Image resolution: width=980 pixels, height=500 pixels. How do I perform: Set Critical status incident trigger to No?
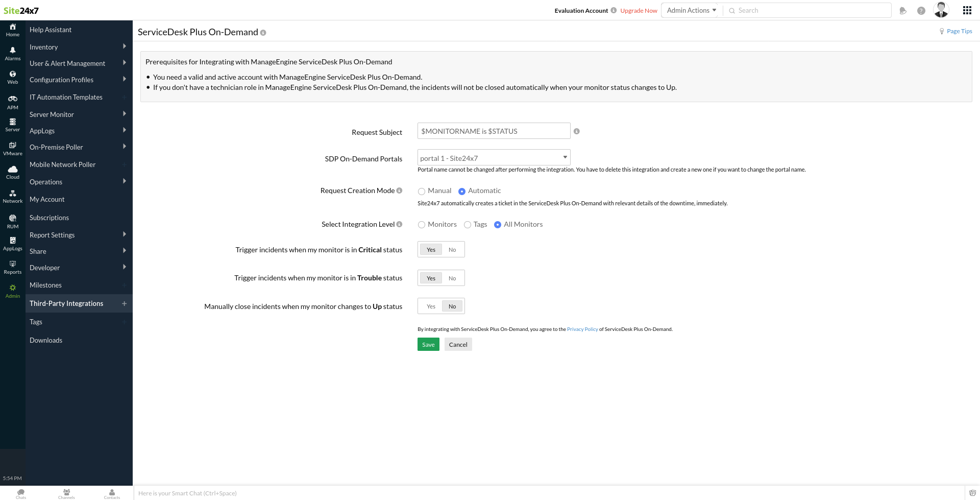click(452, 250)
